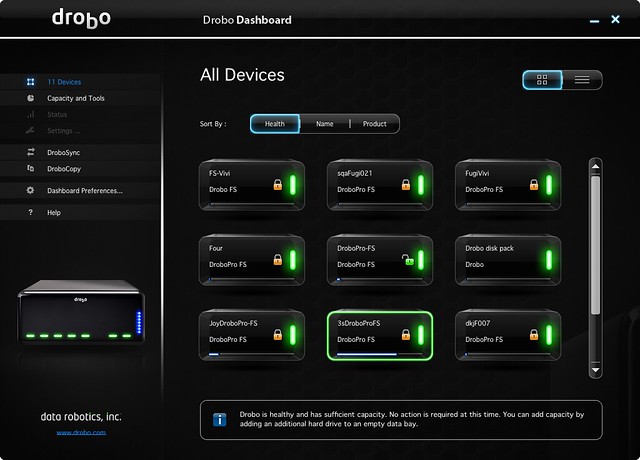Click the green health light on Drobo disk pack
This screenshot has width=640, height=460.
(549, 260)
